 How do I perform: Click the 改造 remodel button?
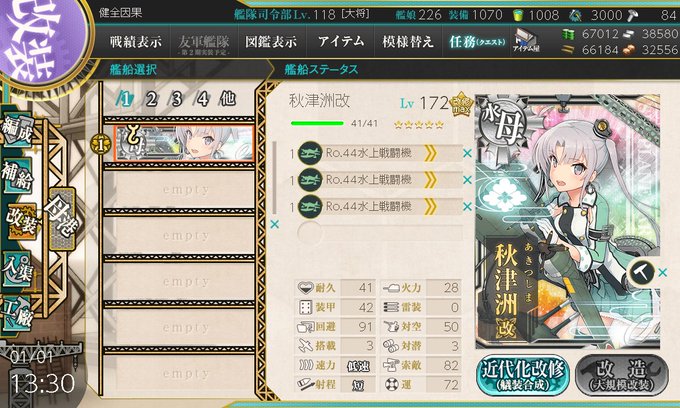click(x=621, y=375)
